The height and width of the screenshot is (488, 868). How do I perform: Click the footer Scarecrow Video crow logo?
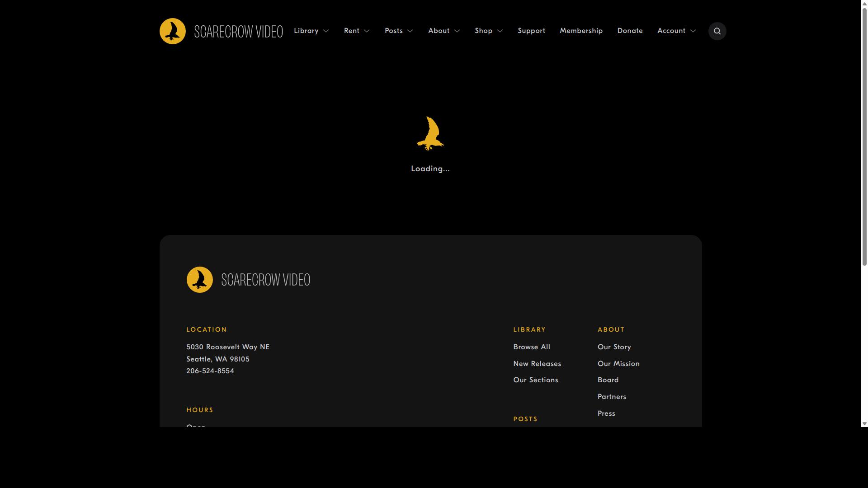click(200, 280)
